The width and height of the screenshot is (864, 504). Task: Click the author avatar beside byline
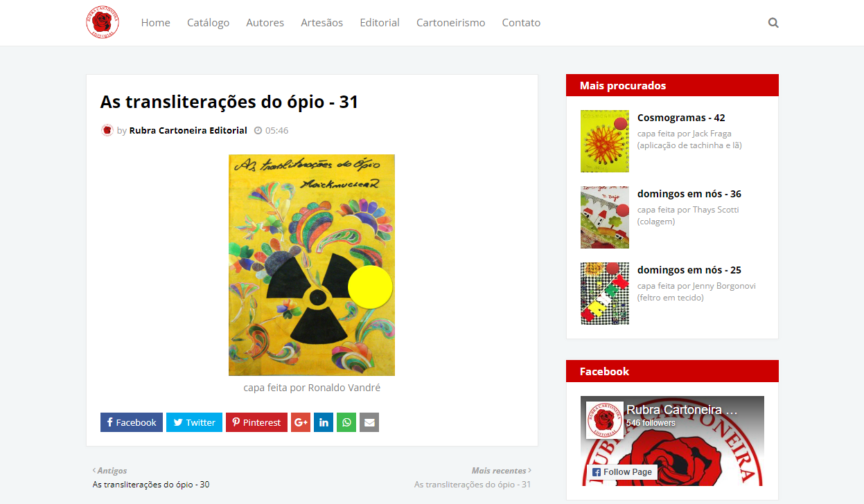[x=107, y=130]
